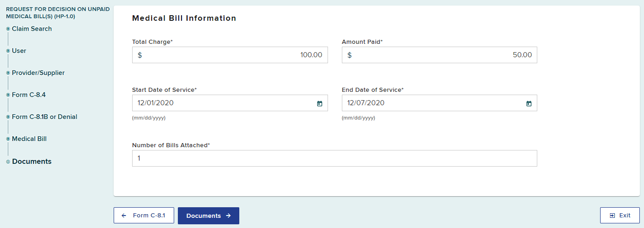
Task: Open the User step in sidebar
Action: pyautogui.click(x=19, y=51)
